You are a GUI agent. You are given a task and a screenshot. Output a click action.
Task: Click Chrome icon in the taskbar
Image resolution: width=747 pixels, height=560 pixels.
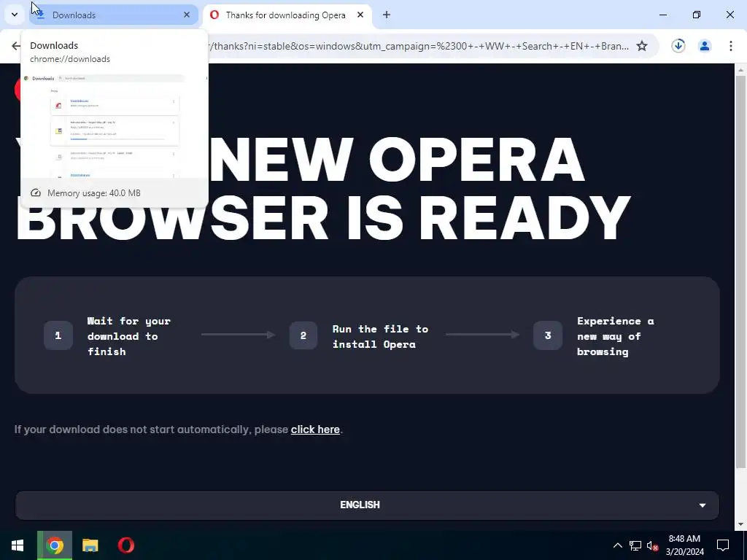[54, 545]
